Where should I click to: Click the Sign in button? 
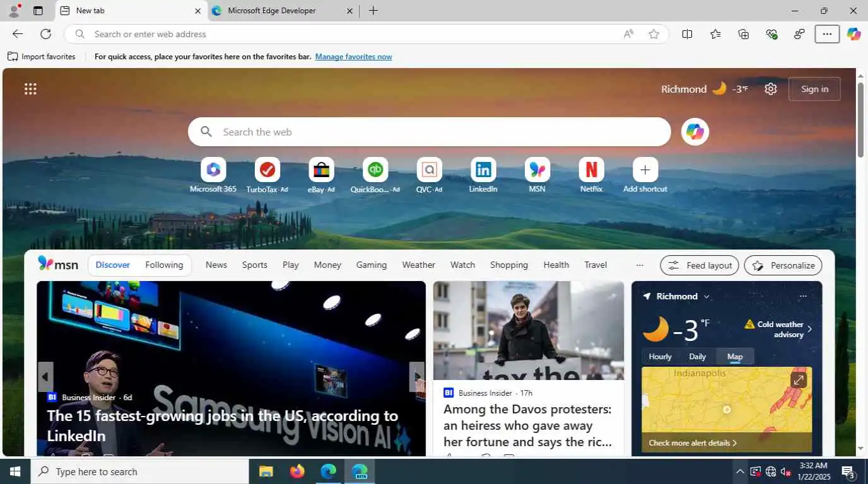[x=814, y=89]
